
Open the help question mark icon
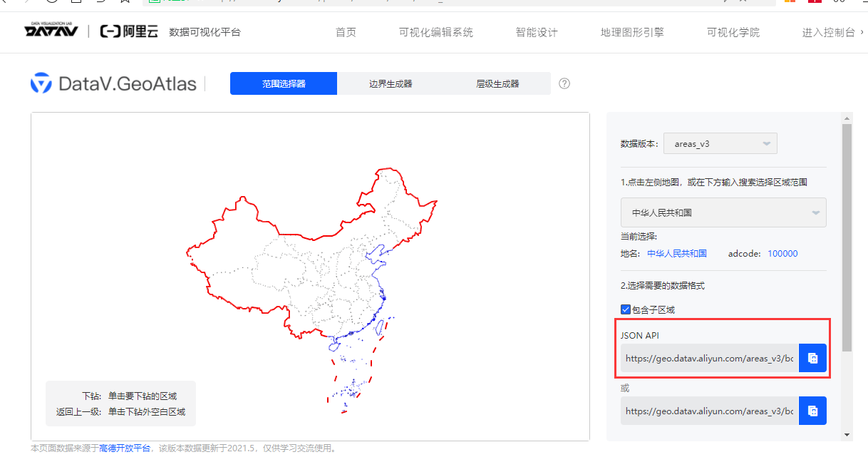point(564,83)
